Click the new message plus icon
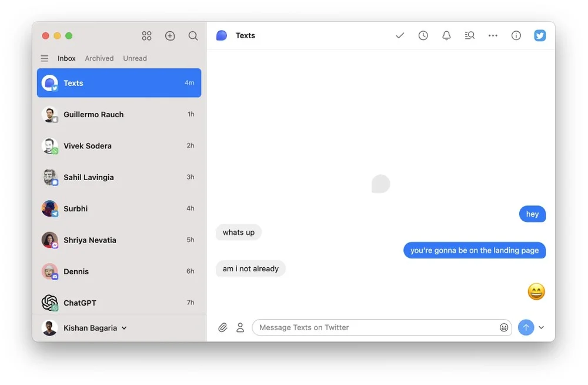 tap(170, 36)
